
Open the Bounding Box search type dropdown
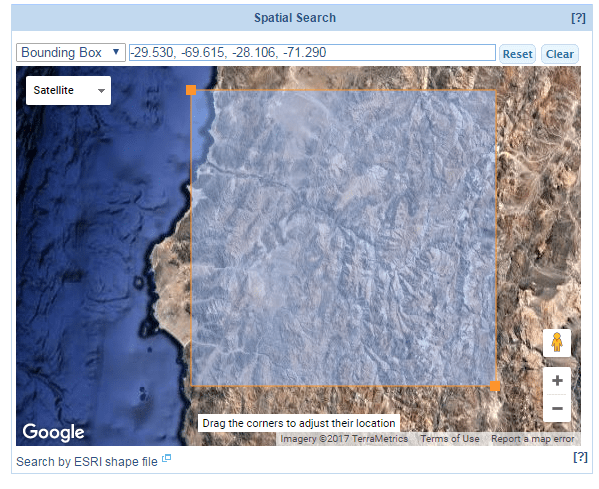71,52
